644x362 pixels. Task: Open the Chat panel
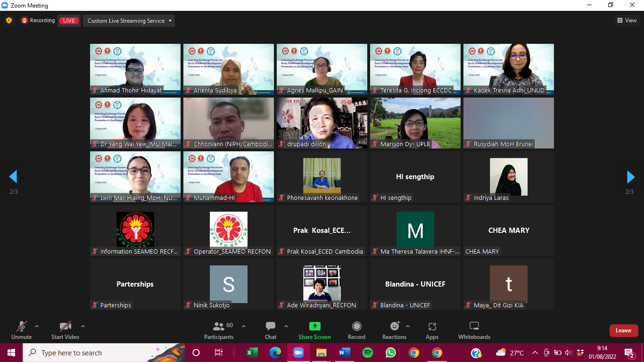271,329
